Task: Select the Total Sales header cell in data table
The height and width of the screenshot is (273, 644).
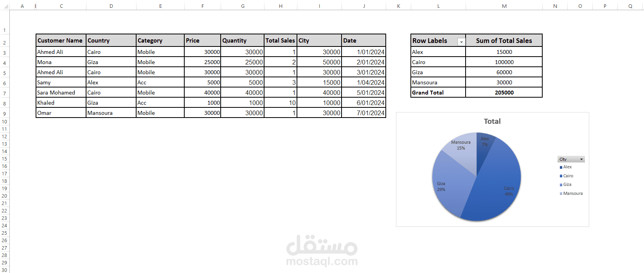Action: click(x=281, y=41)
